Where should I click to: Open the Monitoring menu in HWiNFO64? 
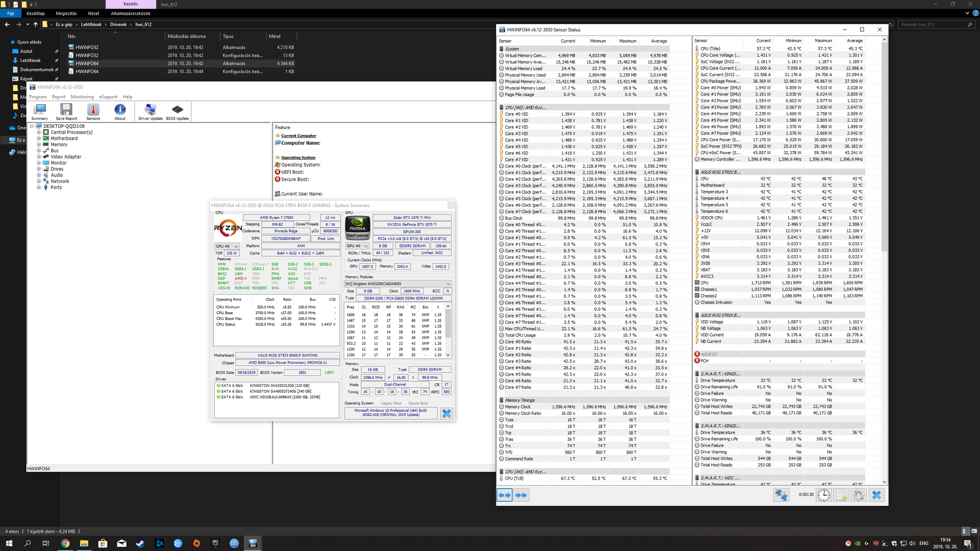[x=82, y=97]
